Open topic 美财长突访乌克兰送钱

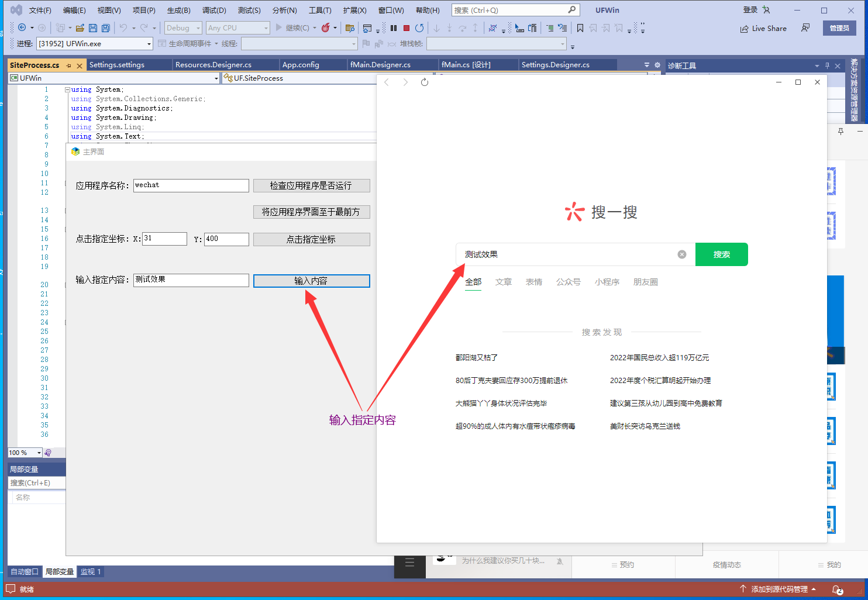click(645, 426)
